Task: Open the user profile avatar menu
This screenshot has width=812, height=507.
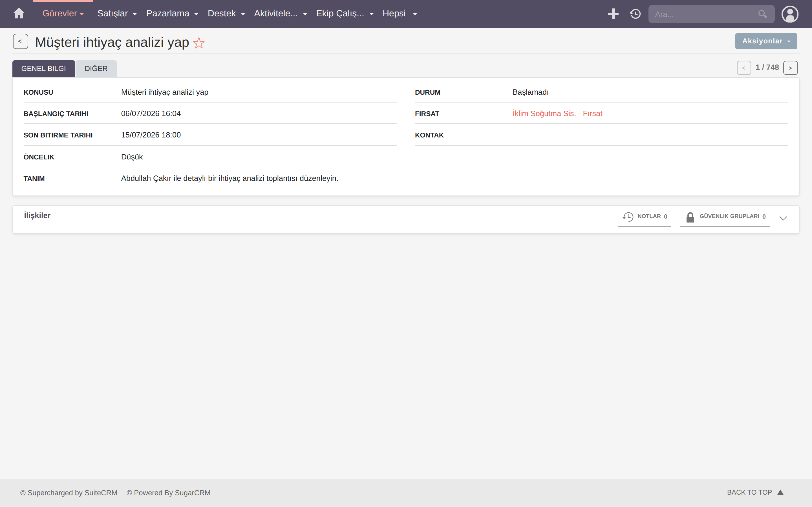Action: pos(790,14)
